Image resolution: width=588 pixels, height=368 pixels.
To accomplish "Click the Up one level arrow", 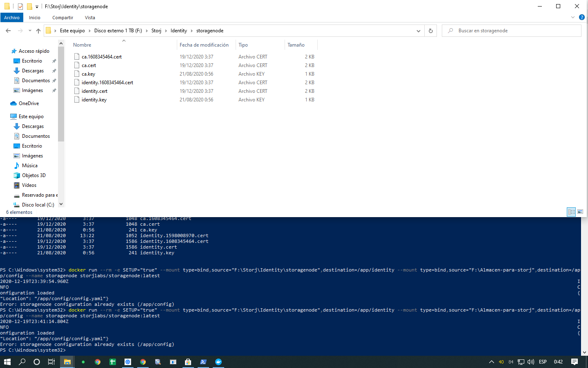I will click(x=38, y=31).
